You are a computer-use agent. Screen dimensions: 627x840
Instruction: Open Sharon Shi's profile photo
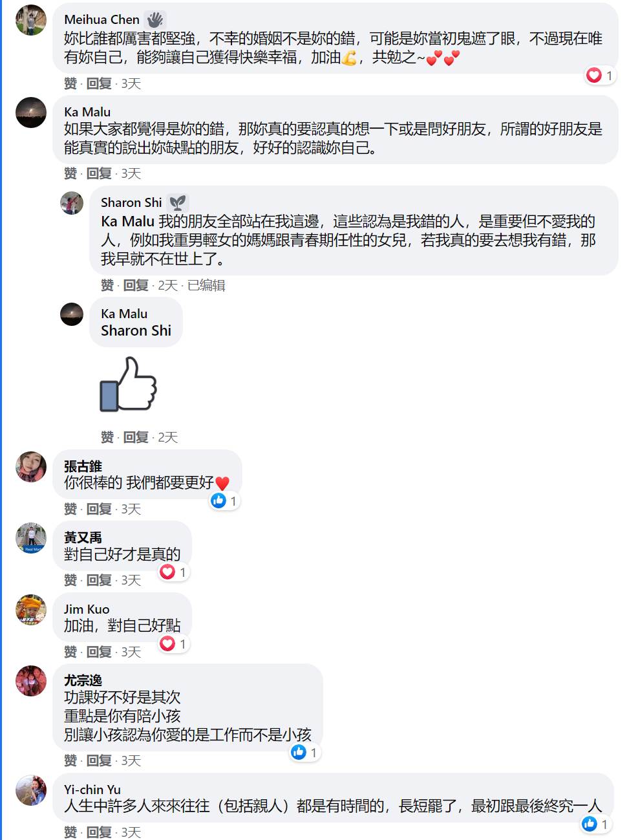click(72, 203)
